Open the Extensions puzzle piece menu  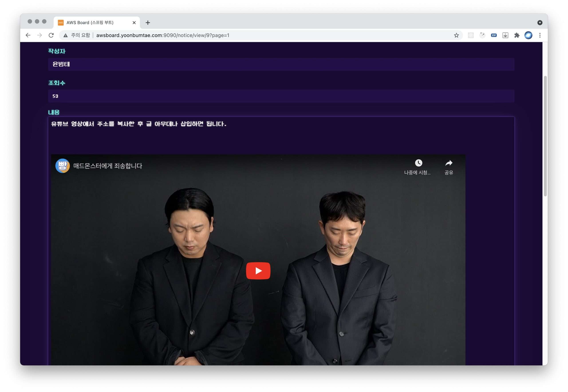click(x=517, y=35)
